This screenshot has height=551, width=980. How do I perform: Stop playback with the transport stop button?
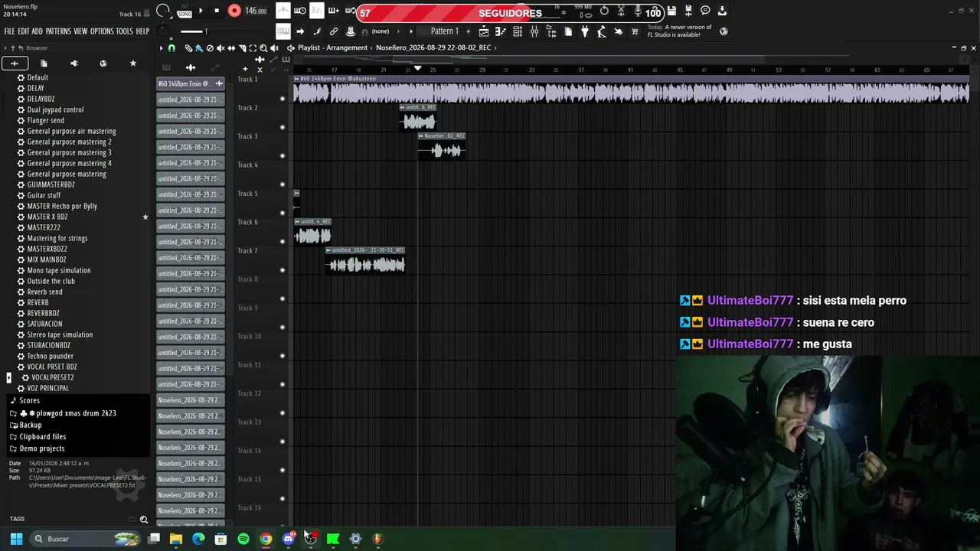coord(217,11)
